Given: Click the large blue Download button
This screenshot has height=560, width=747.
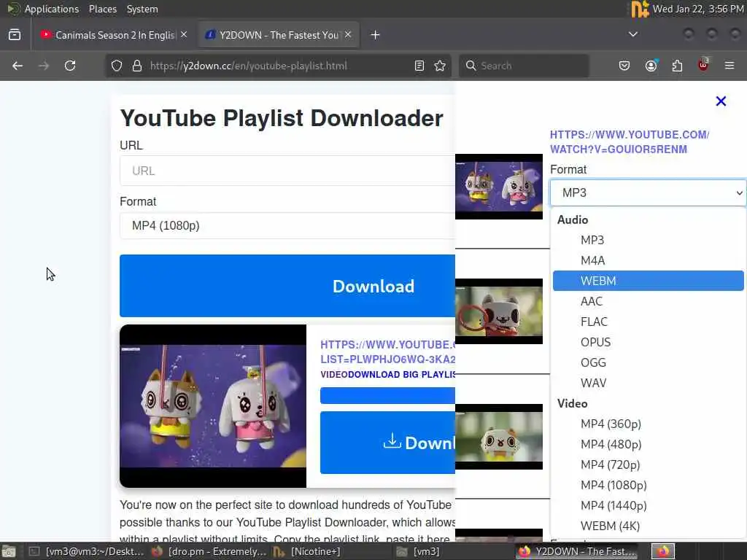Looking at the screenshot, I should point(287,286).
